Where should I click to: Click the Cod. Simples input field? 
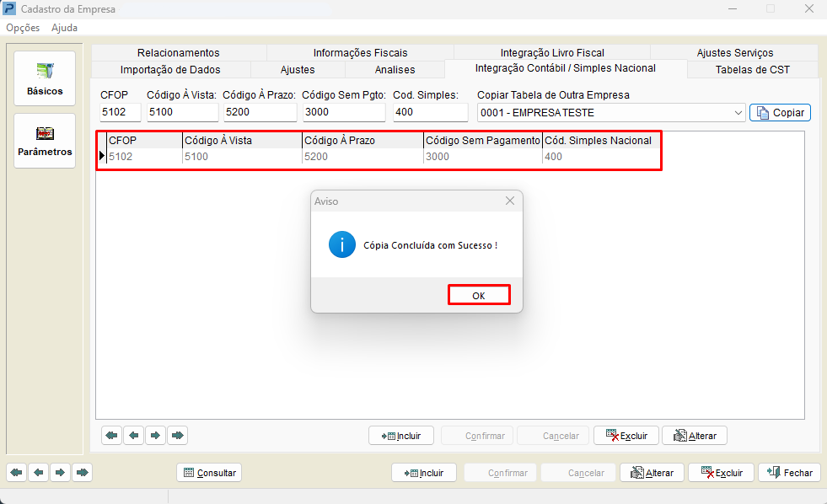pyautogui.click(x=431, y=112)
